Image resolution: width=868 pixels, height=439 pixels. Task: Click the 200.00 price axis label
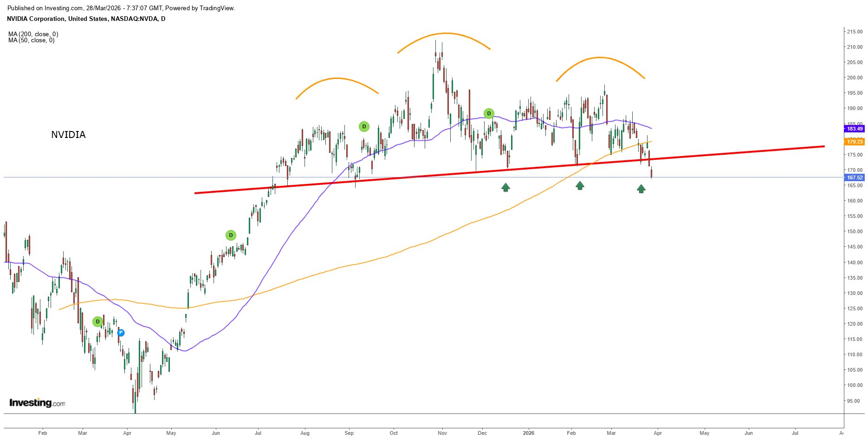click(x=855, y=78)
